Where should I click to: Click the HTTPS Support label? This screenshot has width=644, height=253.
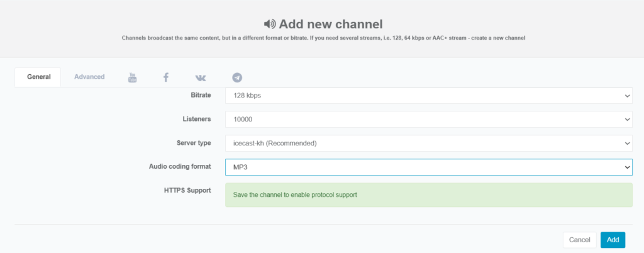(187, 190)
